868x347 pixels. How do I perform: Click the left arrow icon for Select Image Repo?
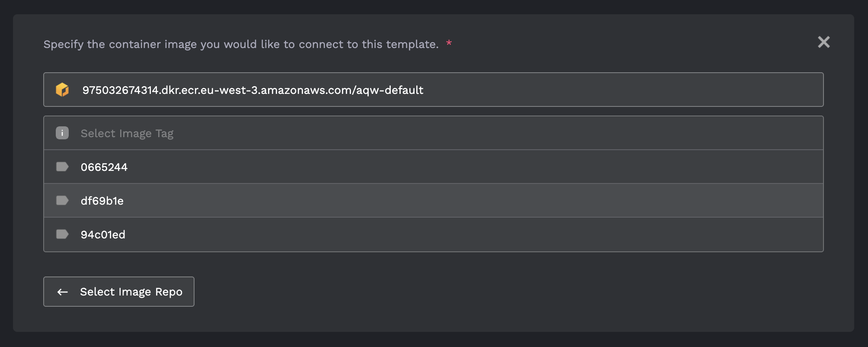(x=63, y=292)
